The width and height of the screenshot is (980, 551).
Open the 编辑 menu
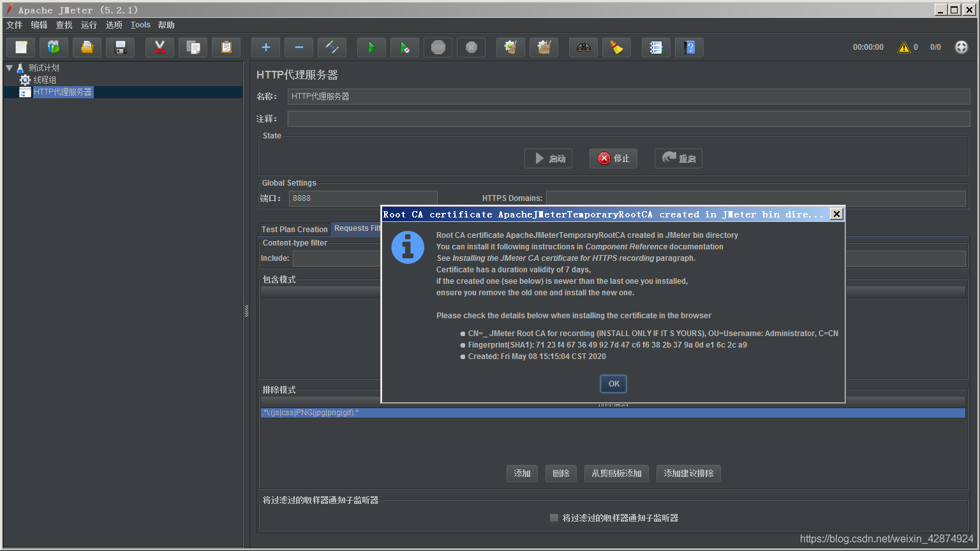pos(39,25)
